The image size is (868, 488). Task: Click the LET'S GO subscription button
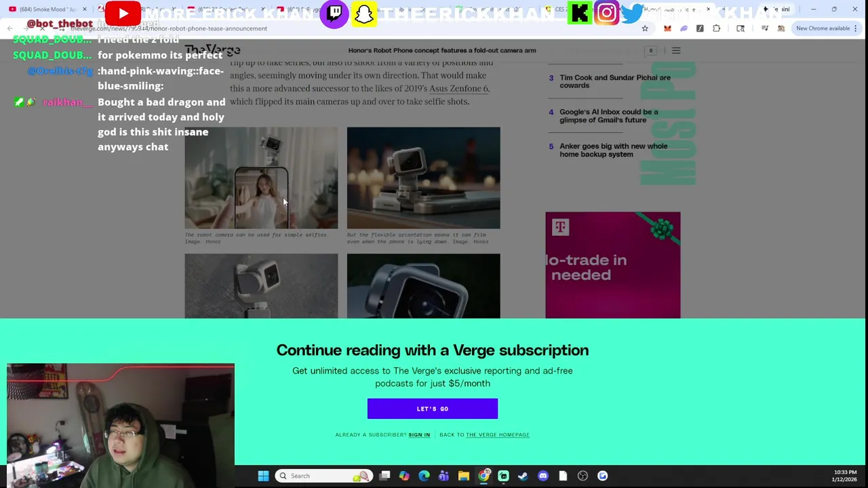coord(432,409)
